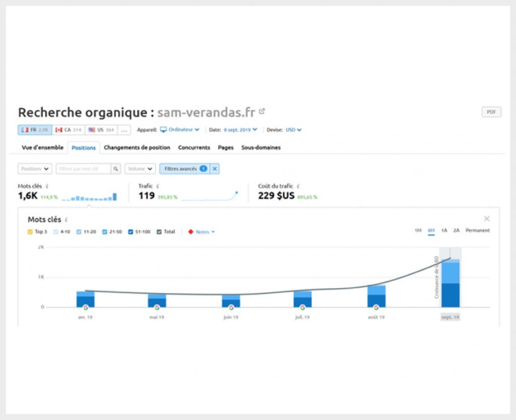Click Google update marker under août 19
This screenshot has height=420, width=516.
(x=376, y=307)
